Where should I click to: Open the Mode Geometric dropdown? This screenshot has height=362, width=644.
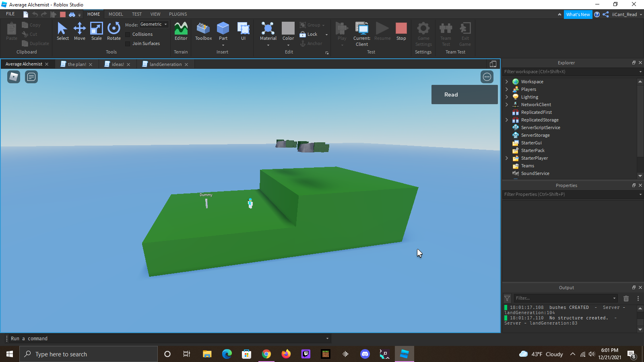tap(153, 24)
